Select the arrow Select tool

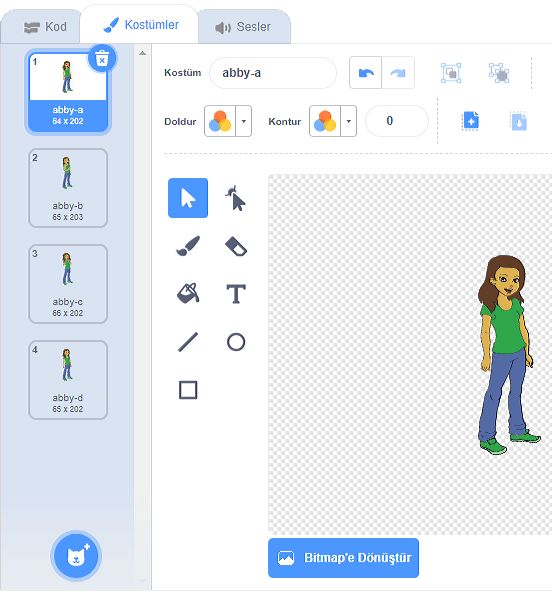[188, 198]
